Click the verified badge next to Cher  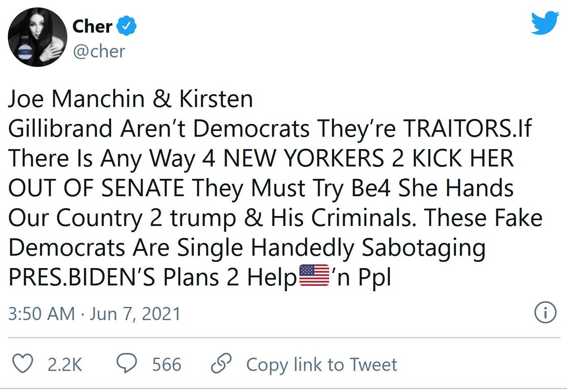[126, 26]
